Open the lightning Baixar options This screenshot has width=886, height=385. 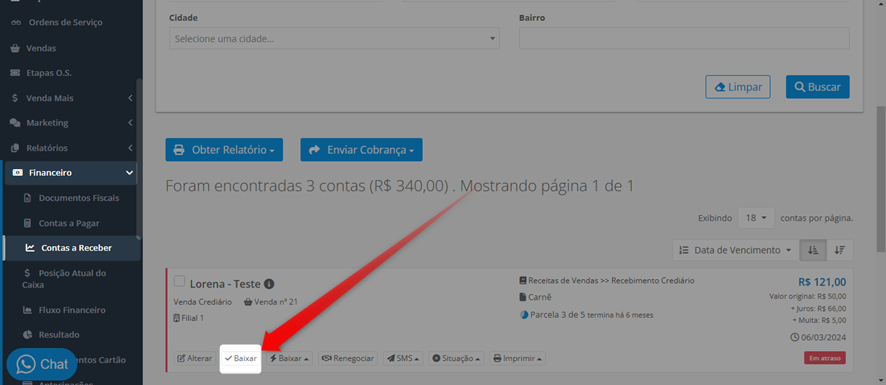click(x=289, y=358)
